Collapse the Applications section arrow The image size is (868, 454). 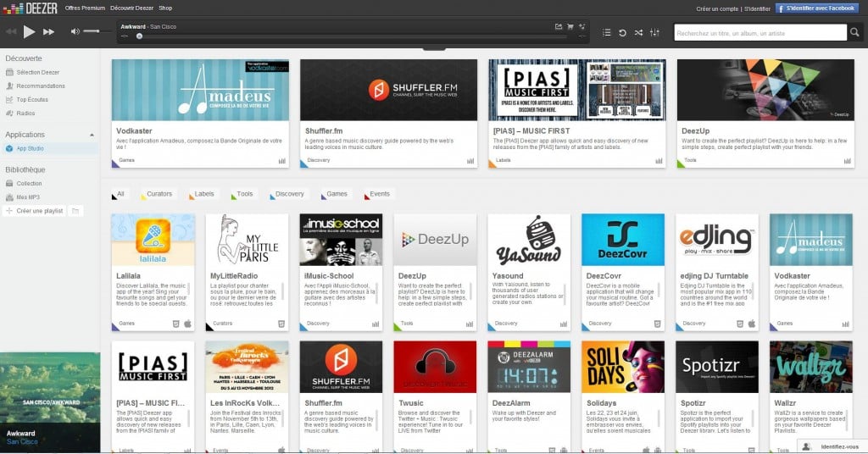point(92,135)
